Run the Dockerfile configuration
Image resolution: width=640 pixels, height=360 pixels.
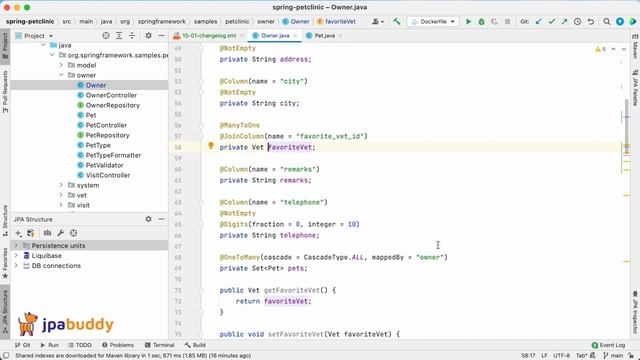[x=468, y=21]
